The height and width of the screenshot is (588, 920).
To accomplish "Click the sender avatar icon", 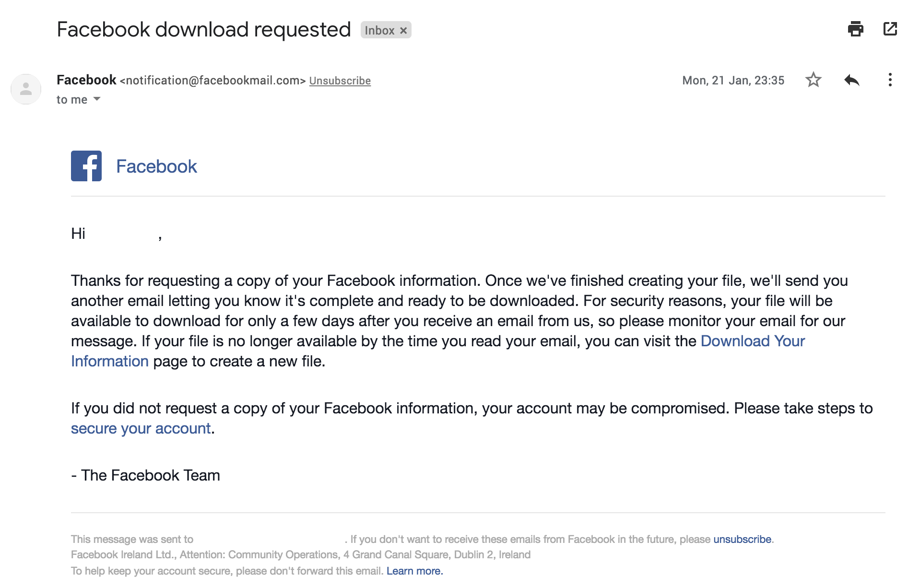I will [26, 89].
